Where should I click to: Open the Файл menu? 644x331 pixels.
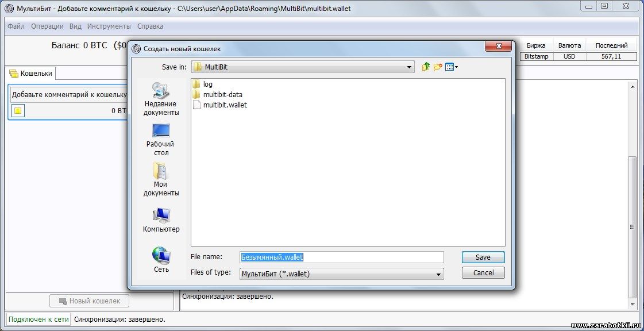coord(16,26)
